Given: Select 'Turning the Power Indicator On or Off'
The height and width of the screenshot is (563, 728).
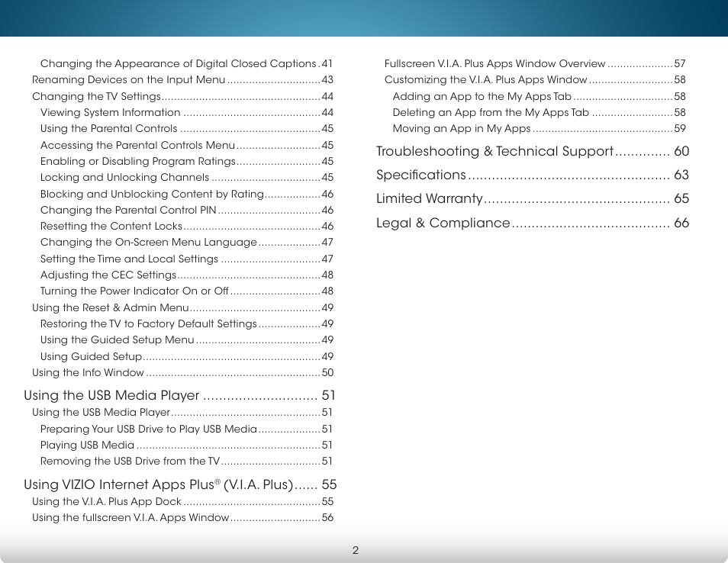Looking at the screenshot, I should coord(187,291).
